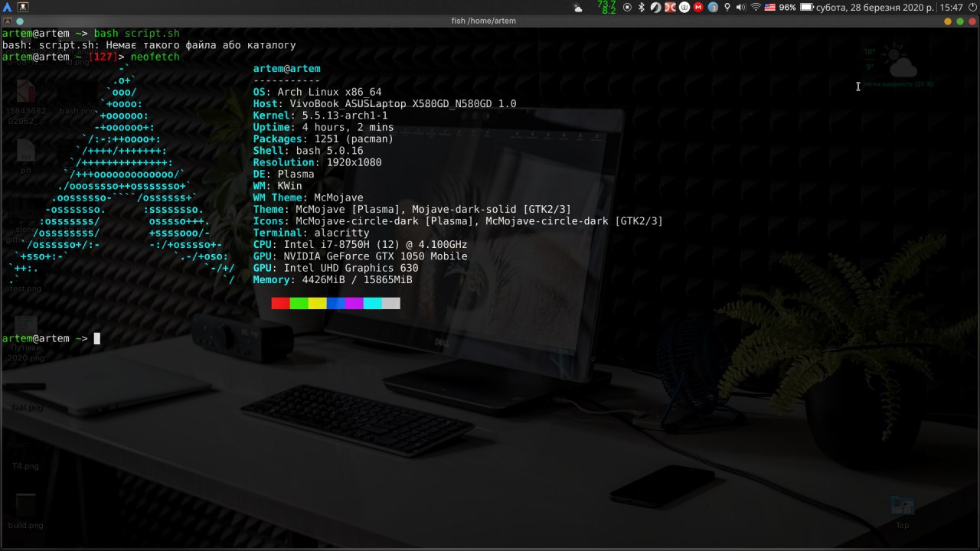Click the 'DE: Plasma' line
This screenshot has width=980, height=551.
click(x=283, y=174)
